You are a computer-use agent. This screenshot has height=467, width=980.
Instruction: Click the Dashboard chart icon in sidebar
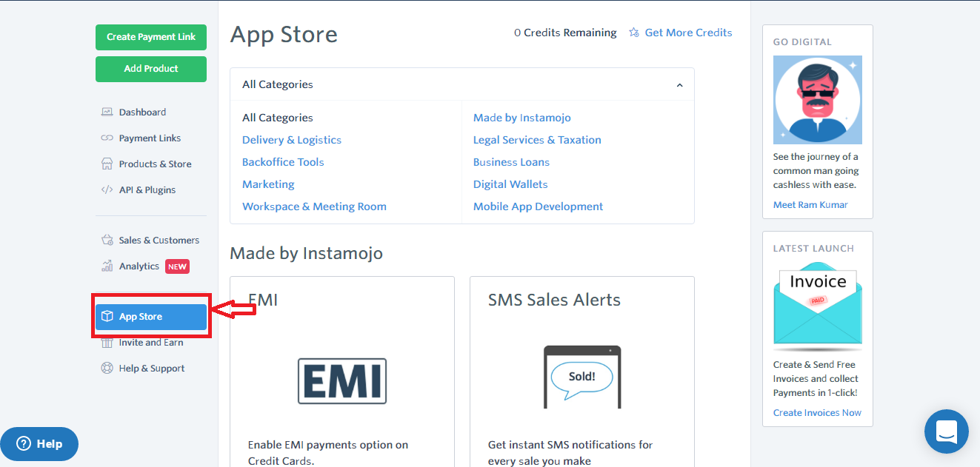coord(107,112)
